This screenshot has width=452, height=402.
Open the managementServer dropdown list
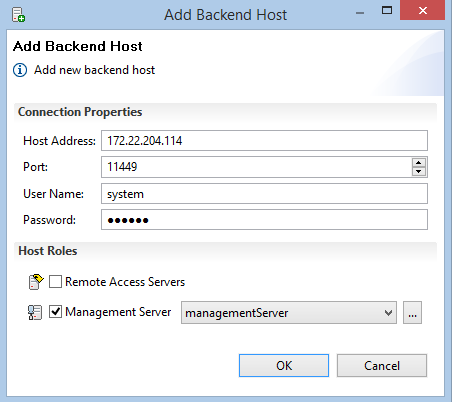tap(289, 313)
